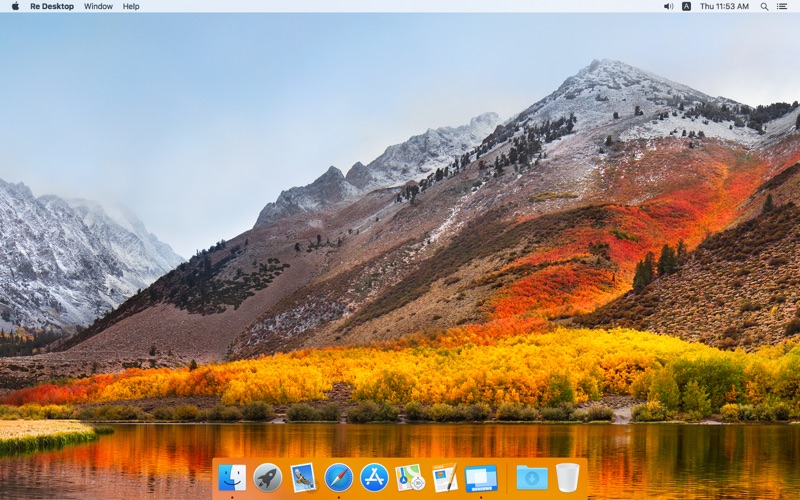Click the volume icon in menu bar
800x500 pixels.
[x=668, y=6]
